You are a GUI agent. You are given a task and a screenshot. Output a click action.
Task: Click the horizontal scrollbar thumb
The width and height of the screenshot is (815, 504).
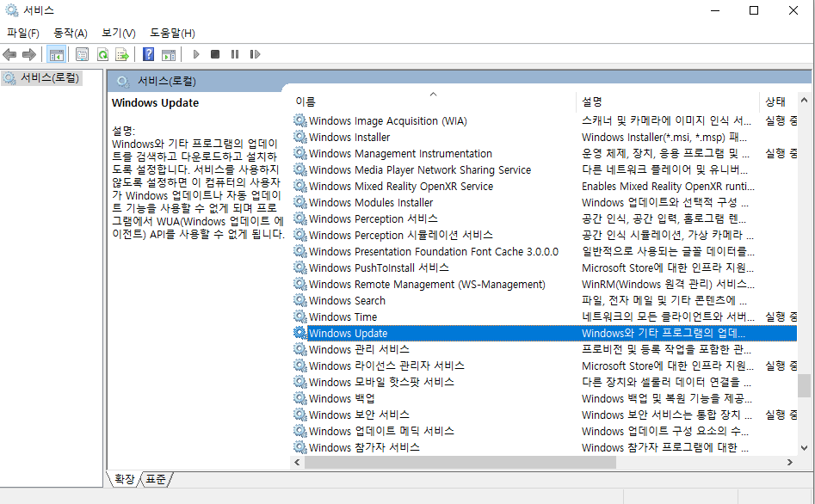[460, 462]
